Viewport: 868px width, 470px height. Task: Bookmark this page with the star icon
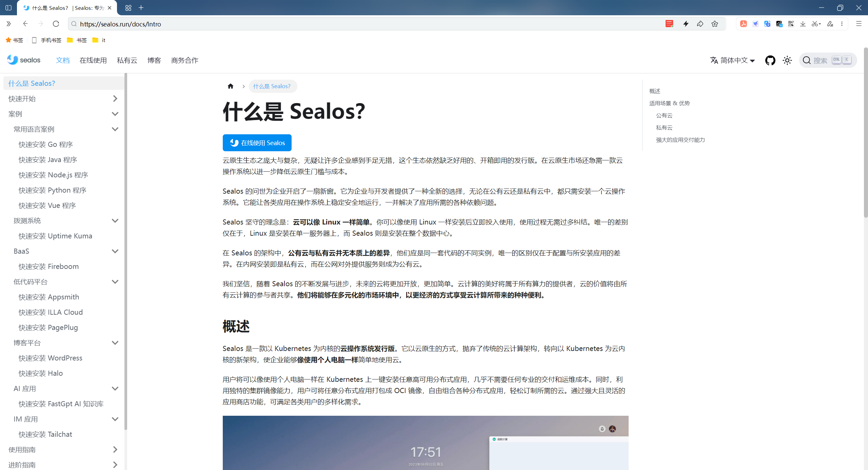(715, 24)
